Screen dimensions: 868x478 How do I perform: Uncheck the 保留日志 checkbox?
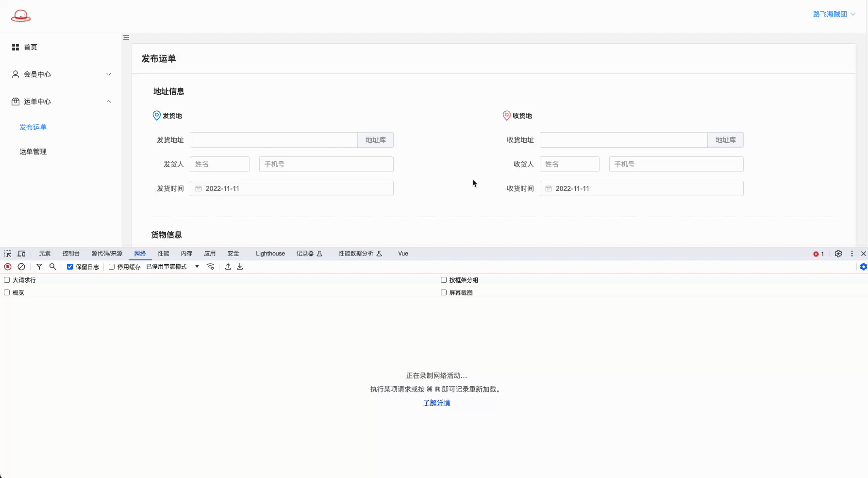(70, 267)
